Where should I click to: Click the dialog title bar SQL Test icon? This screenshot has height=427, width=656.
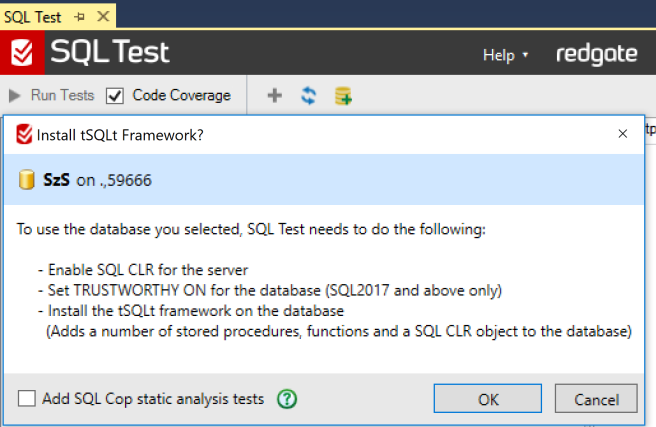click(24, 133)
